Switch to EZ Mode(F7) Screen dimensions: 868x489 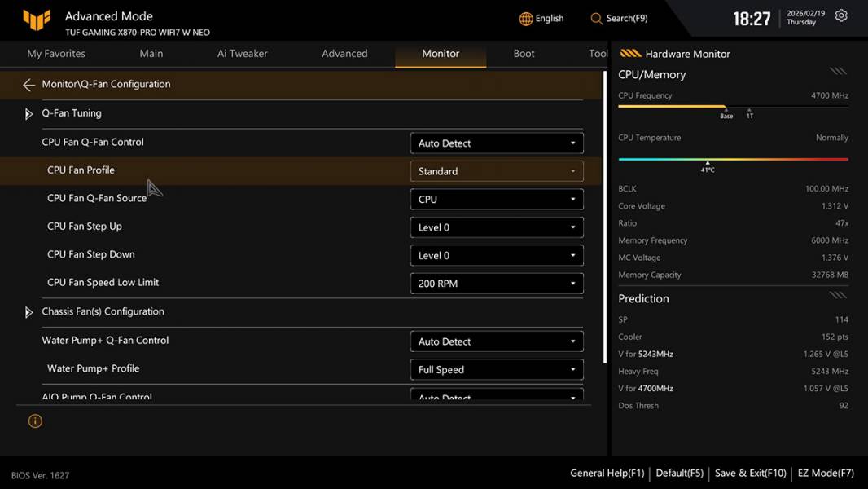826,474
